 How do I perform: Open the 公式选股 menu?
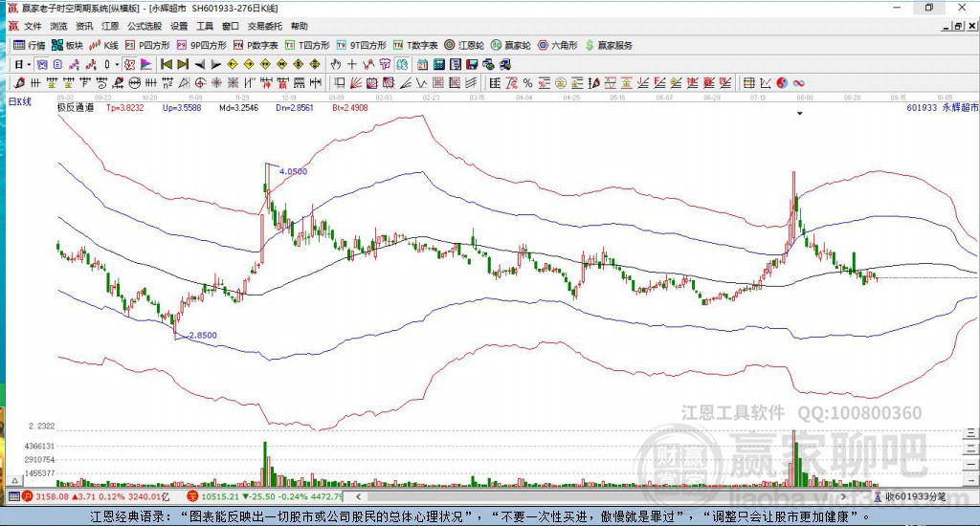point(145,26)
